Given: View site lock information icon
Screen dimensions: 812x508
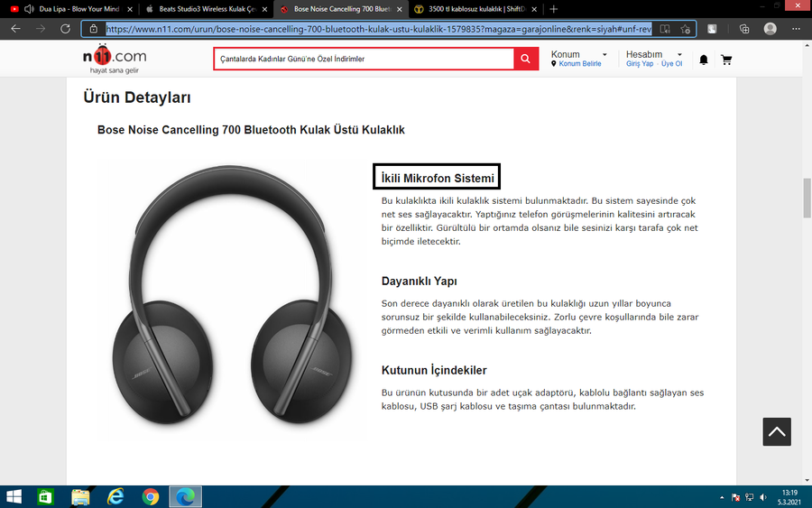Looking at the screenshot, I should coord(93,29).
